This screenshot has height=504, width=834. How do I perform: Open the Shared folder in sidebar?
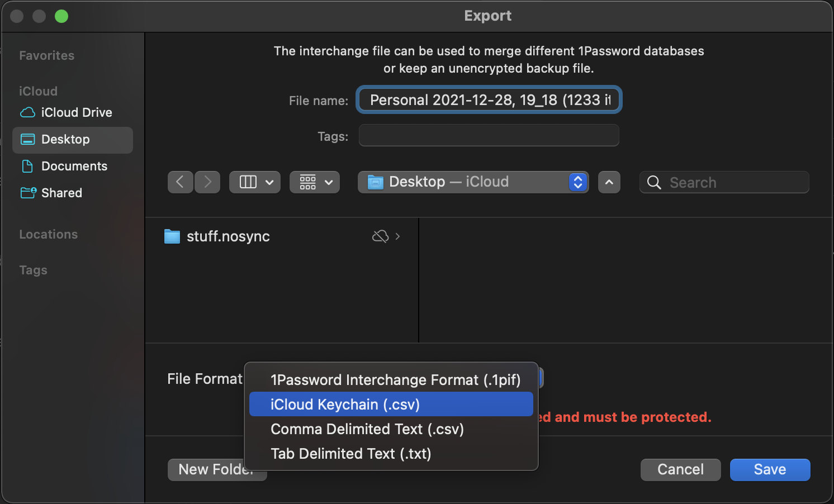pos(61,193)
